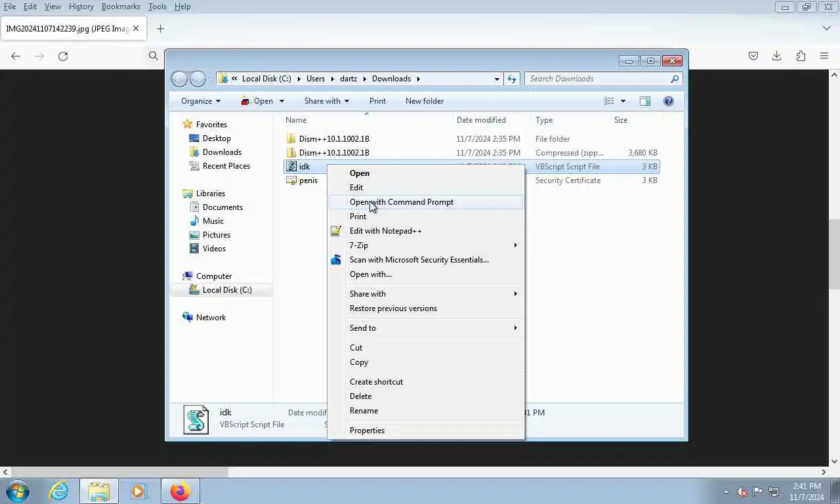Choose Open with Command Prompt

tap(426, 202)
